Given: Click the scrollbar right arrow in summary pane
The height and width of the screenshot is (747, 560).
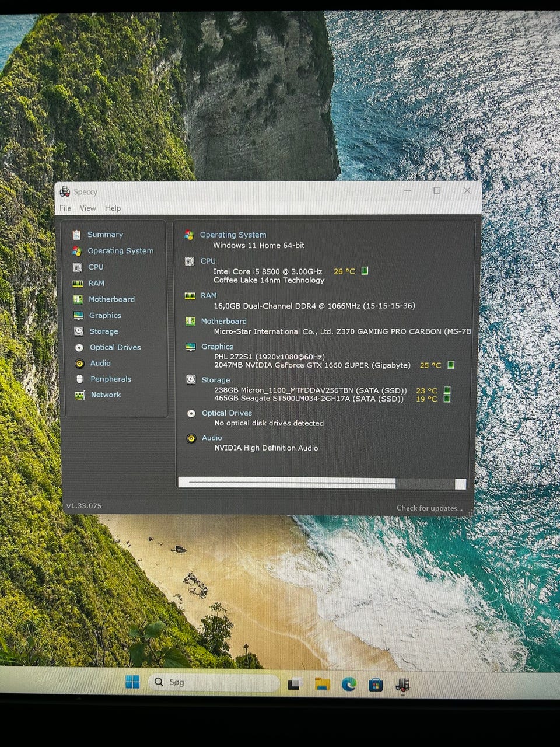Looking at the screenshot, I should pos(460,484).
